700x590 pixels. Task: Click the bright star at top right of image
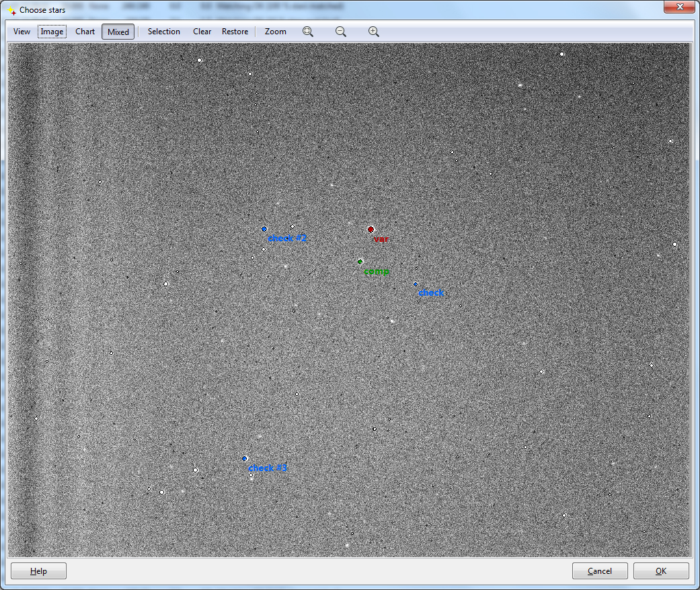(x=562, y=54)
